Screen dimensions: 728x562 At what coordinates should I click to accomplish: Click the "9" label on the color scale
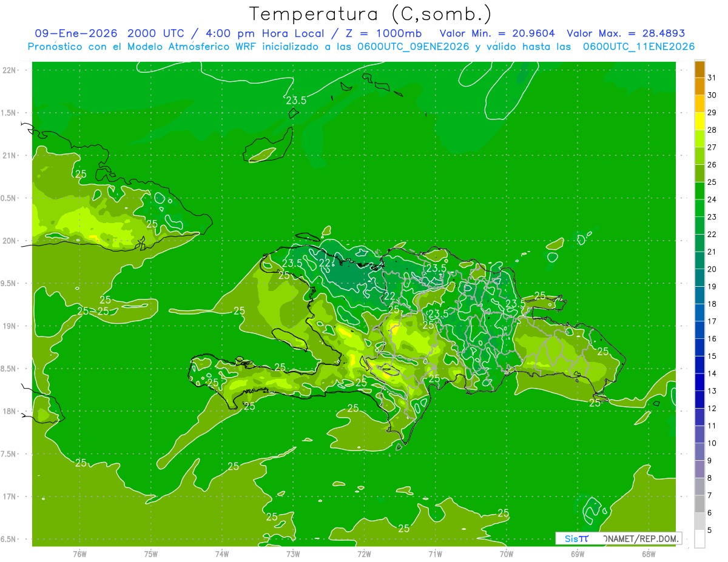pyautogui.click(x=710, y=461)
